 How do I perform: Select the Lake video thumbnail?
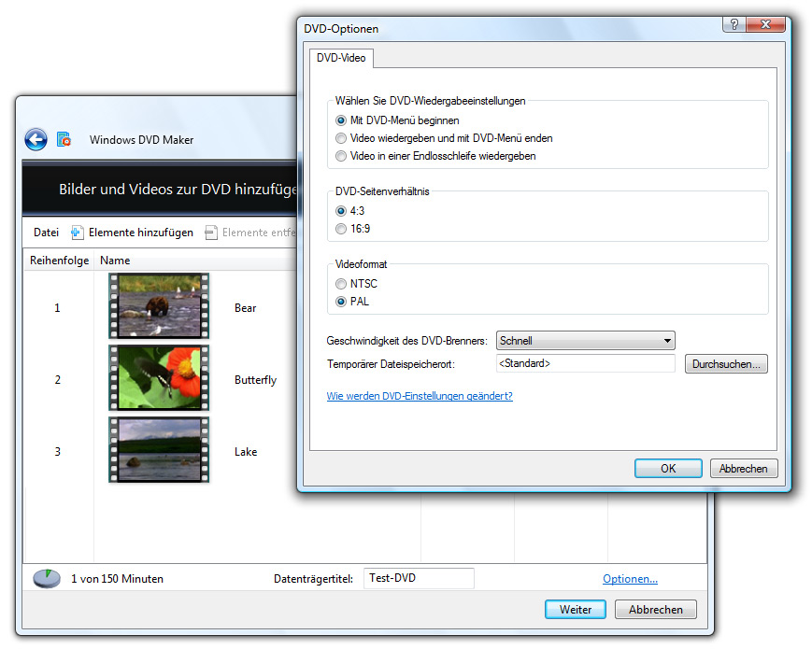(159, 450)
